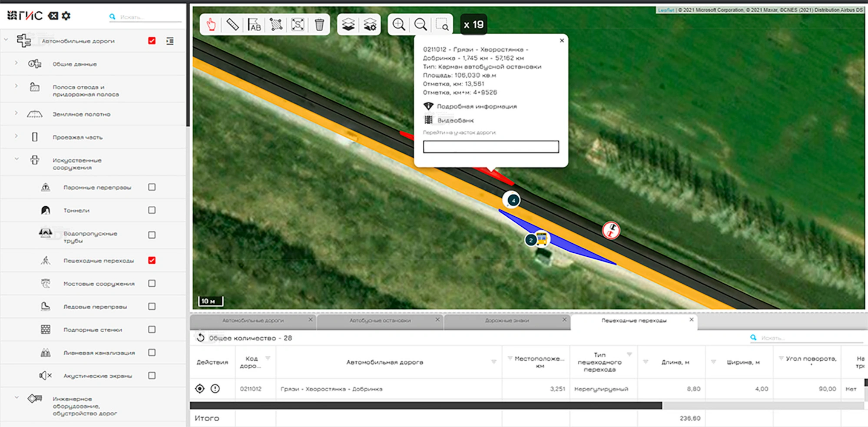This screenshot has width=868, height=427.
Task: Uncheck Пешеходные переходы layer checkbox
Action: coord(152,260)
